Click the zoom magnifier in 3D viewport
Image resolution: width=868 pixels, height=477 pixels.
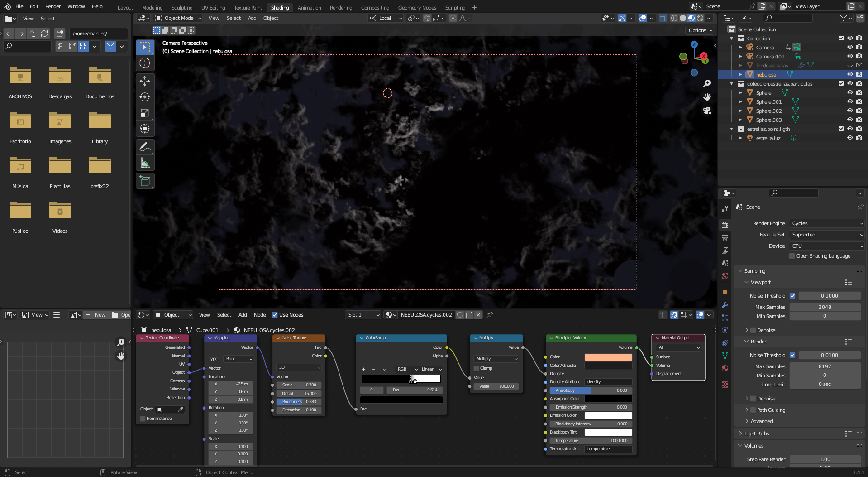pos(707,83)
